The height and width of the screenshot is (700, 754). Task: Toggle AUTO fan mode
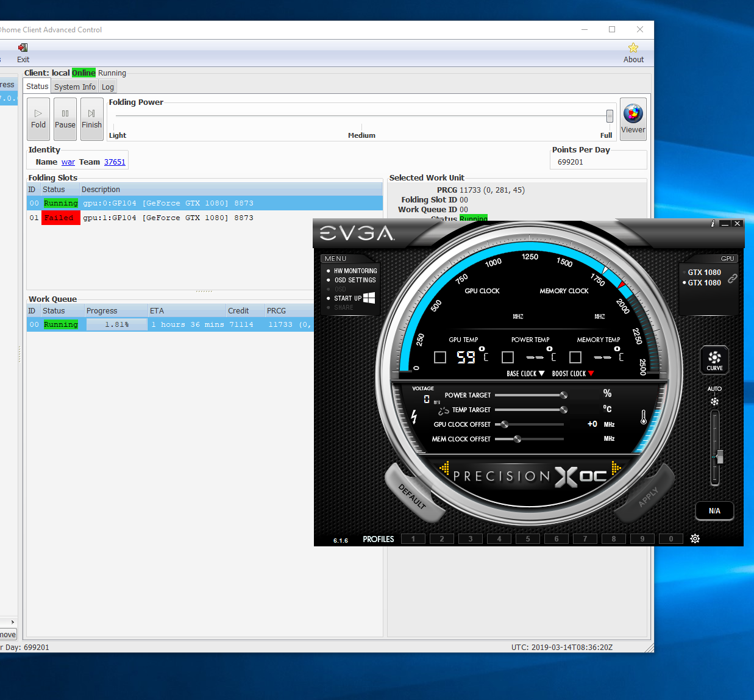tap(714, 388)
